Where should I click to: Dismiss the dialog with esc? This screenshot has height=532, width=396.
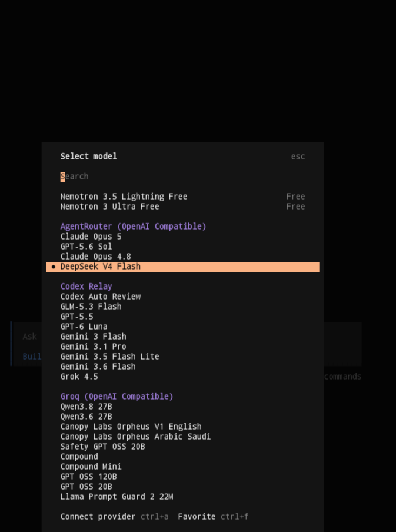298,157
